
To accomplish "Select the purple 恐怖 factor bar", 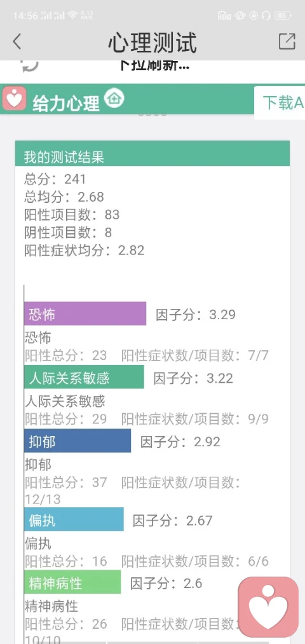I will tap(85, 314).
